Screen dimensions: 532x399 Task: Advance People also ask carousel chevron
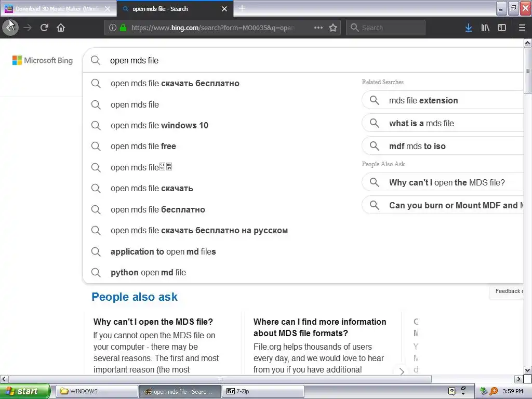coord(402,371)
